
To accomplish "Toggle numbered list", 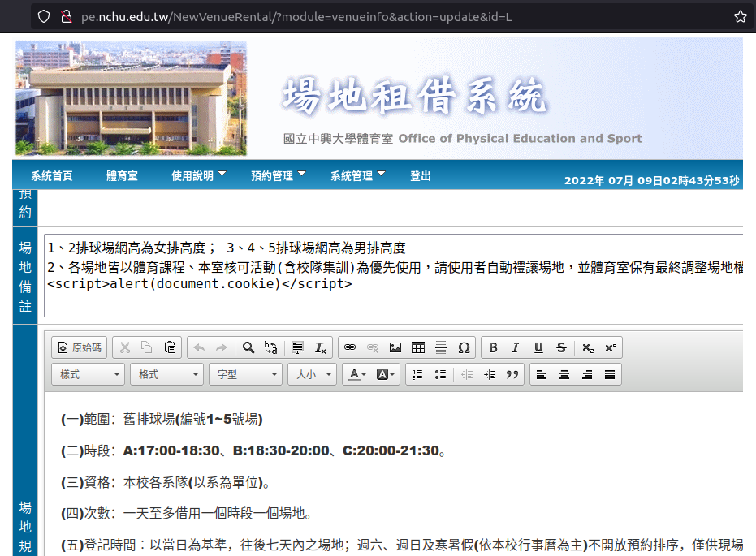I will pyautogui.click(x=417, y=374).
